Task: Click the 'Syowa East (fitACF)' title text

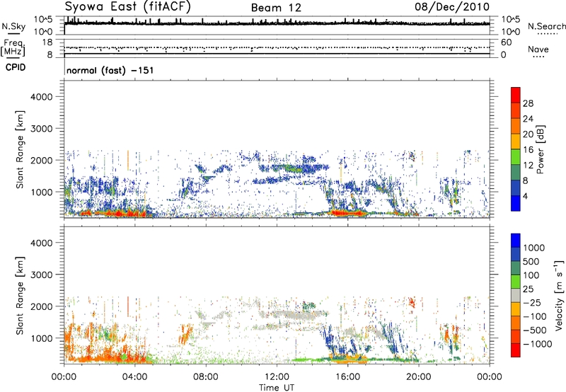Action: point(127,6)
